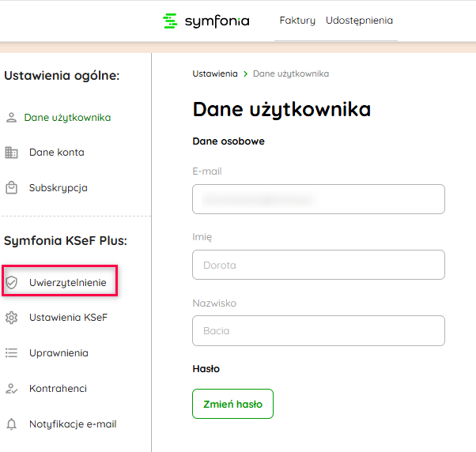Focus the E-mail input field
This screenshot has width=476, height=452.
coord(318,199)
